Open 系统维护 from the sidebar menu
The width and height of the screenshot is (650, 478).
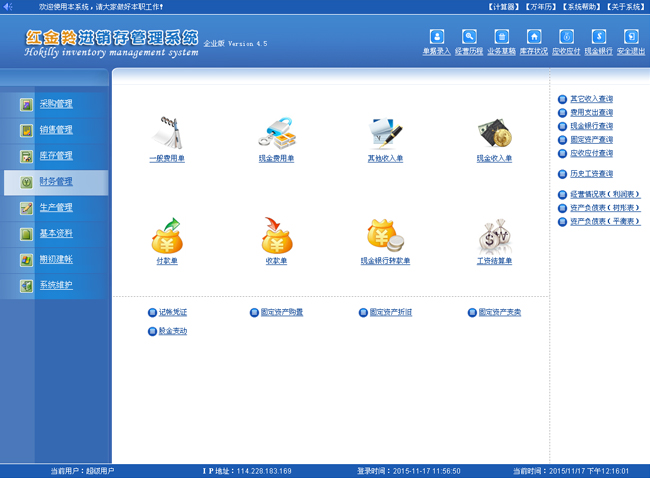pos(55,286)
